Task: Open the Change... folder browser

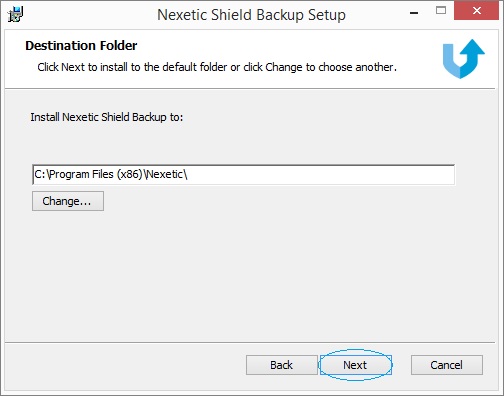Action: point(68,201)
